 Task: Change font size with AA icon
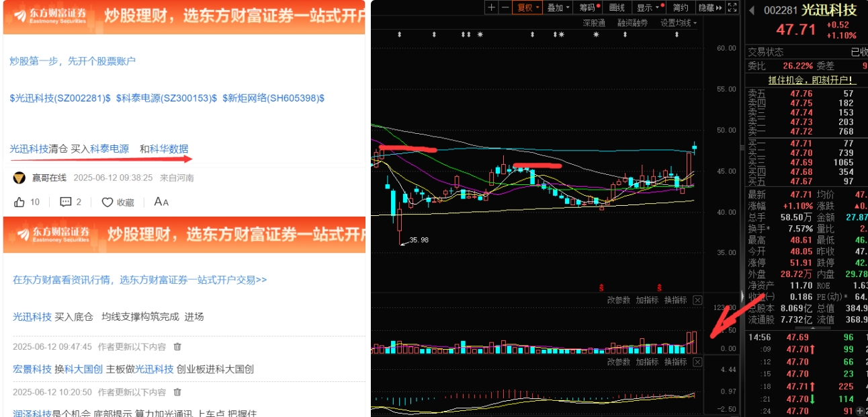(161, 202)
